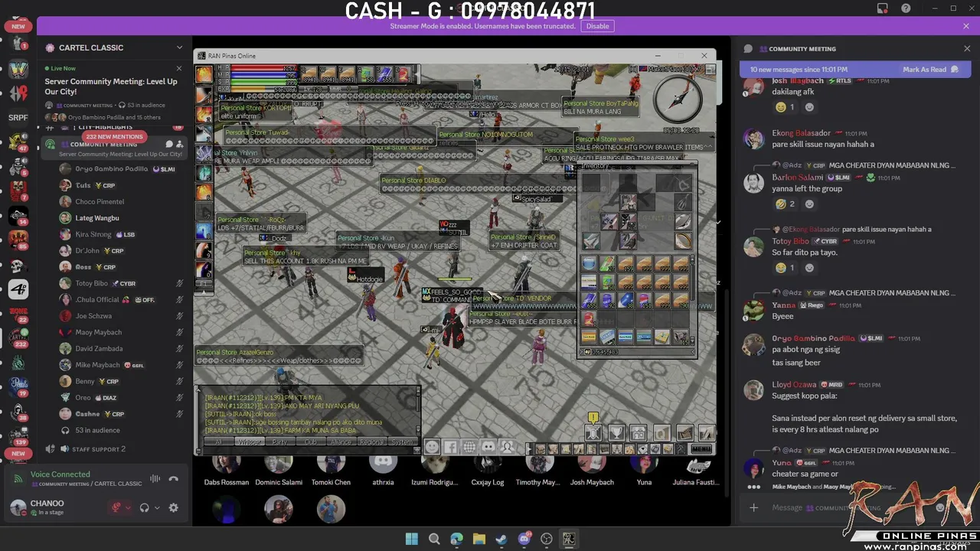Click the in-game Facebook icon
Viewport: 980px width, 551px height.
pos(450,447)
